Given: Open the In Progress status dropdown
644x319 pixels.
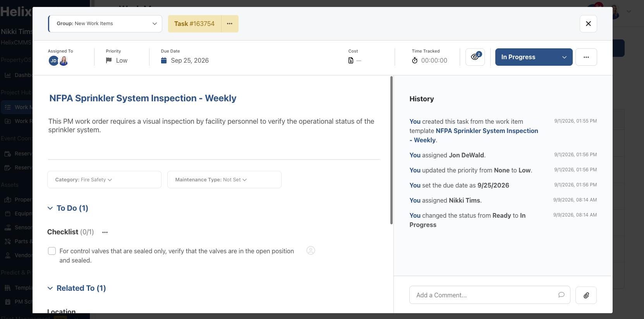Looking at the screenshot, I should [x=534, y=57].
